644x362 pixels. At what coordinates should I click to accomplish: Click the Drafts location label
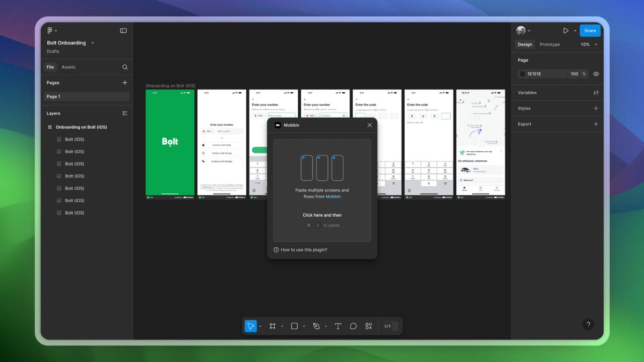click(53, 51)
